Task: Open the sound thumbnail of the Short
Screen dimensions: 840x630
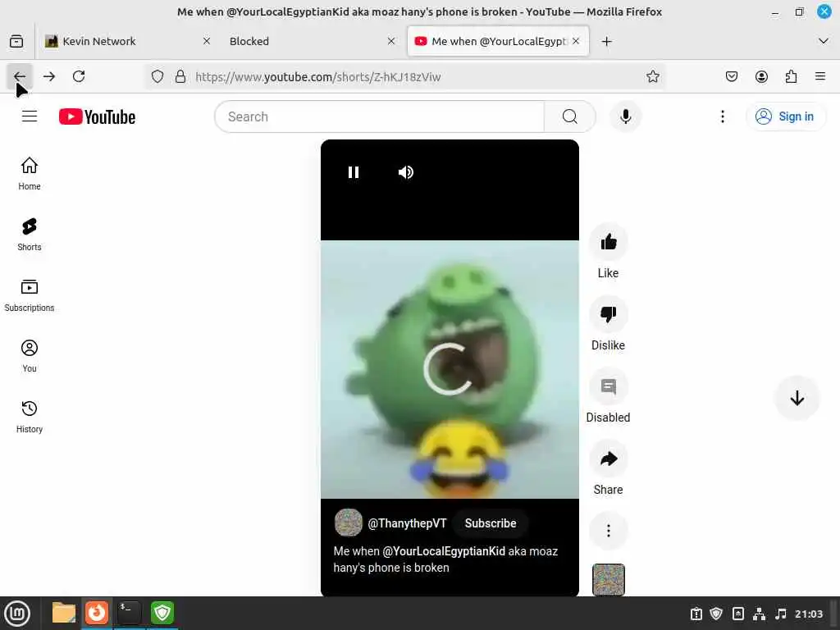Action: pos(608,579)
